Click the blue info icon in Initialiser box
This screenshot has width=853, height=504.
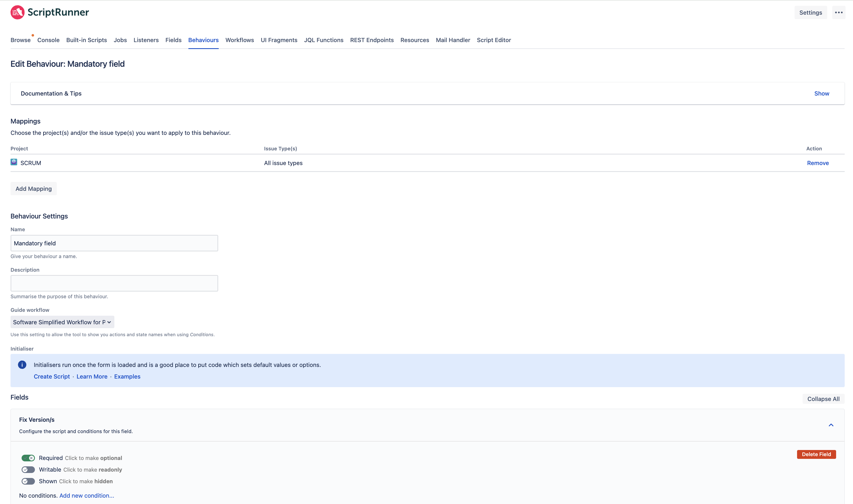22,365
